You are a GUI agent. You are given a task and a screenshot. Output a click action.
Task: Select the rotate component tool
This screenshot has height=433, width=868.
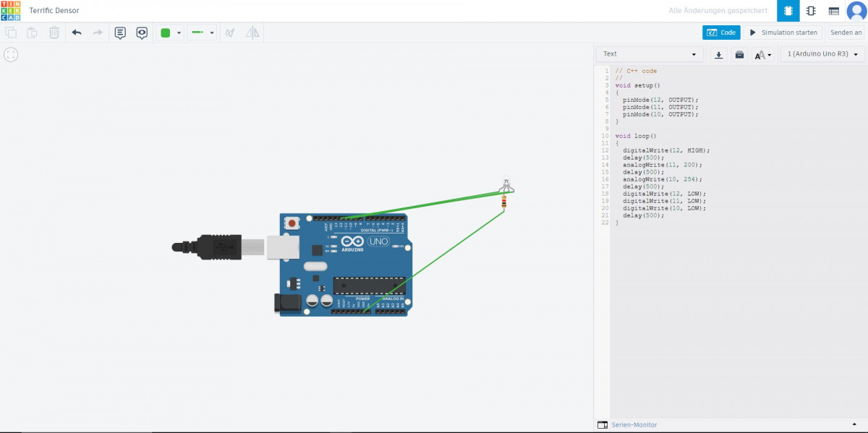[229, 33]
